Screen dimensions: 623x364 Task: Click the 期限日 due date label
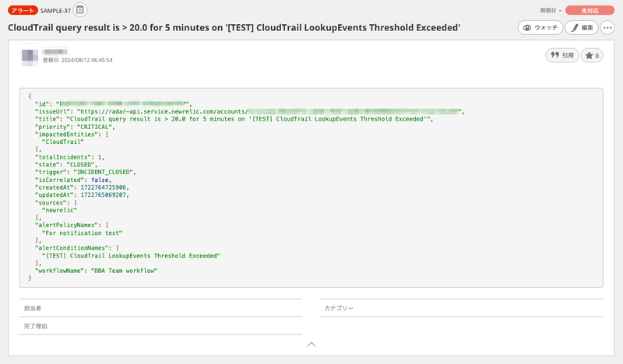[548, 10]
